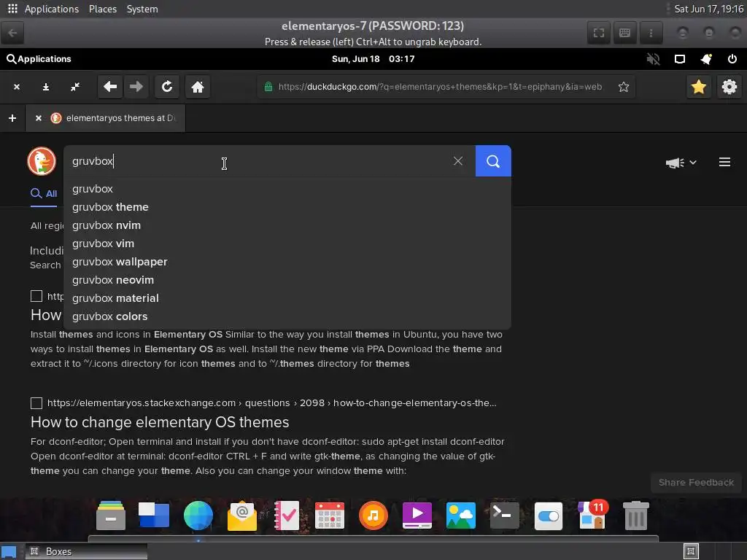The image size is (747, 560).
Task: Open System Settings toggle icon in dock
Action: click(549, 516)
